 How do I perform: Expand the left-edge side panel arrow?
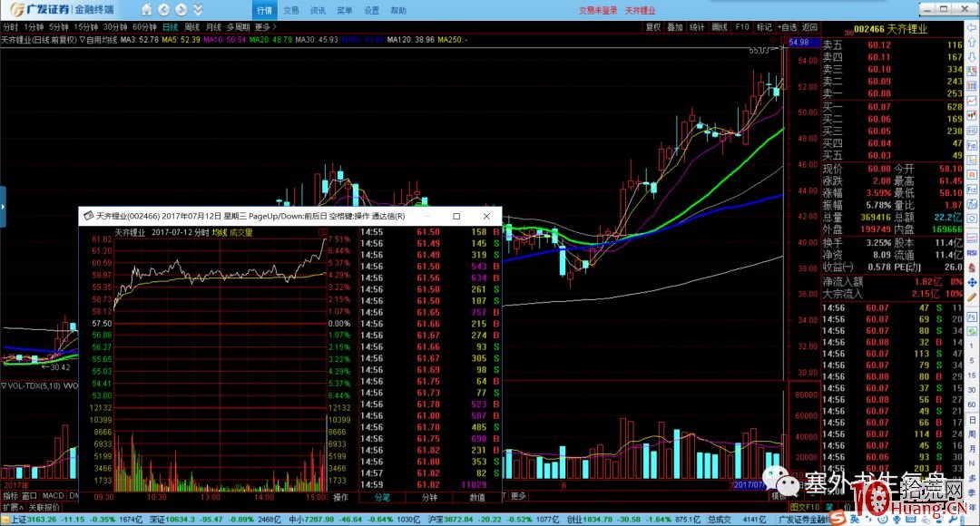coord(3,207)
